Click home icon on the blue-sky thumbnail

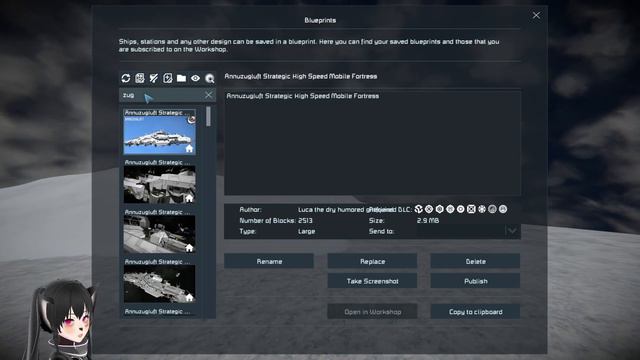[x=189, y=149]
